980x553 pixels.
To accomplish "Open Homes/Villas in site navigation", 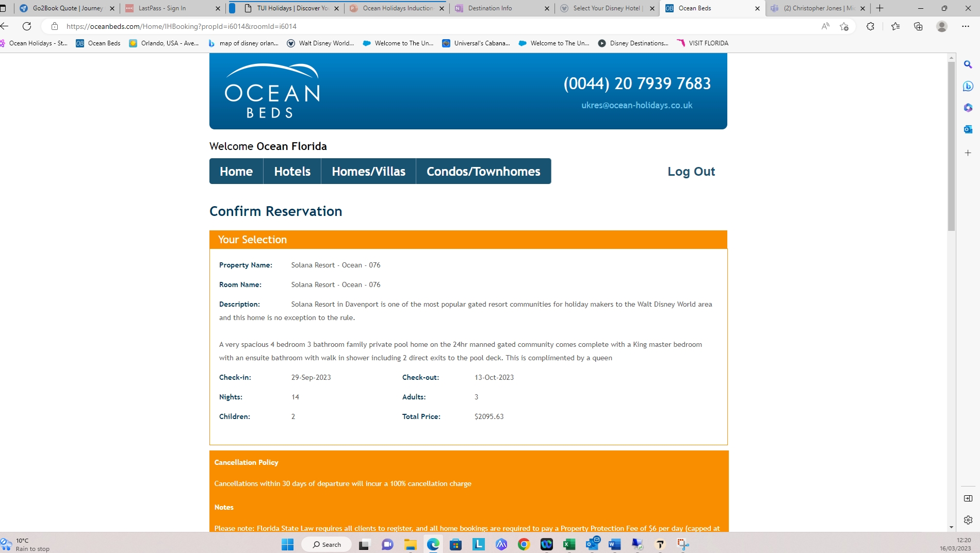I will pyautogui.click(x=369, y=171).
